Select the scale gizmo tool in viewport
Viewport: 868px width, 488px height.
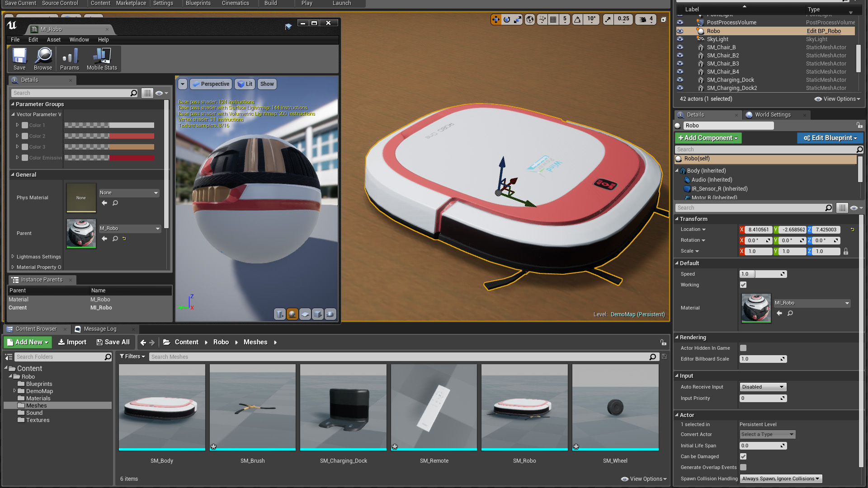[x=518, y=19]
